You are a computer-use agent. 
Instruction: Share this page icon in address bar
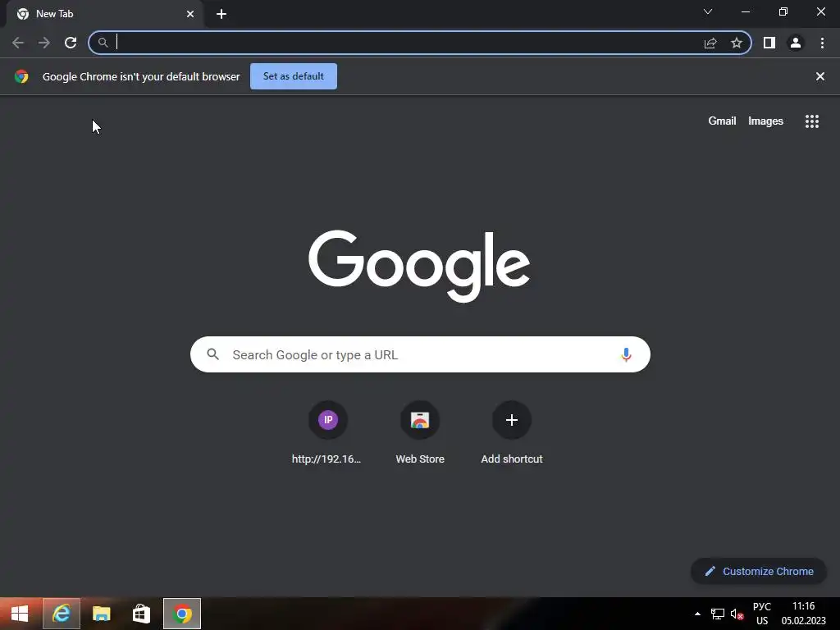coord(710,43)
